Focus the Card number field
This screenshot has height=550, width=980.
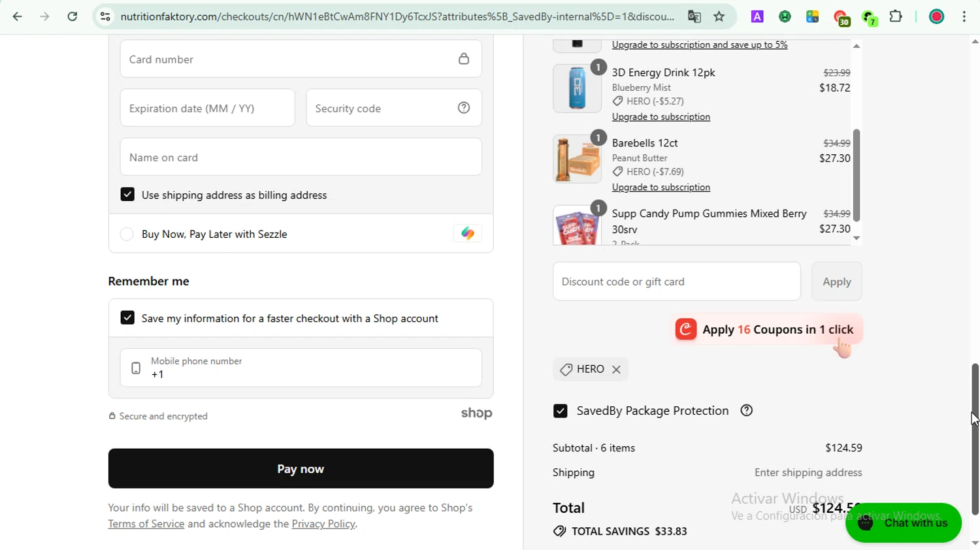[x=301, y=59]
